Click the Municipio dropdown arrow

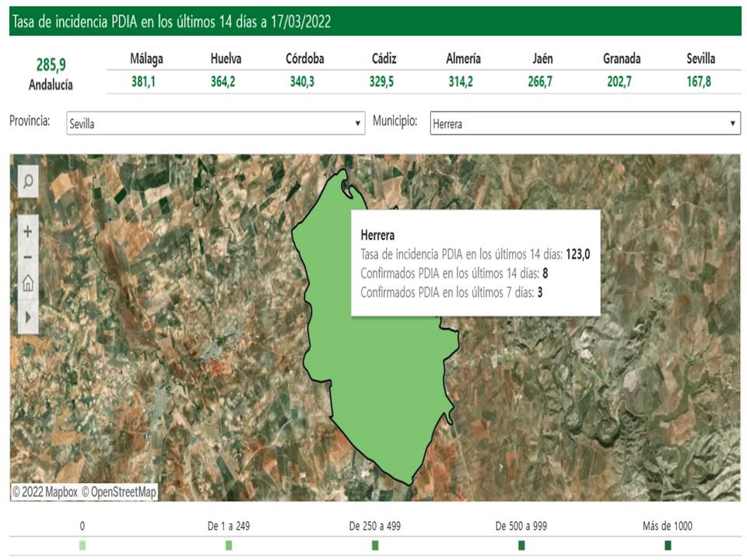click(733, 123)
